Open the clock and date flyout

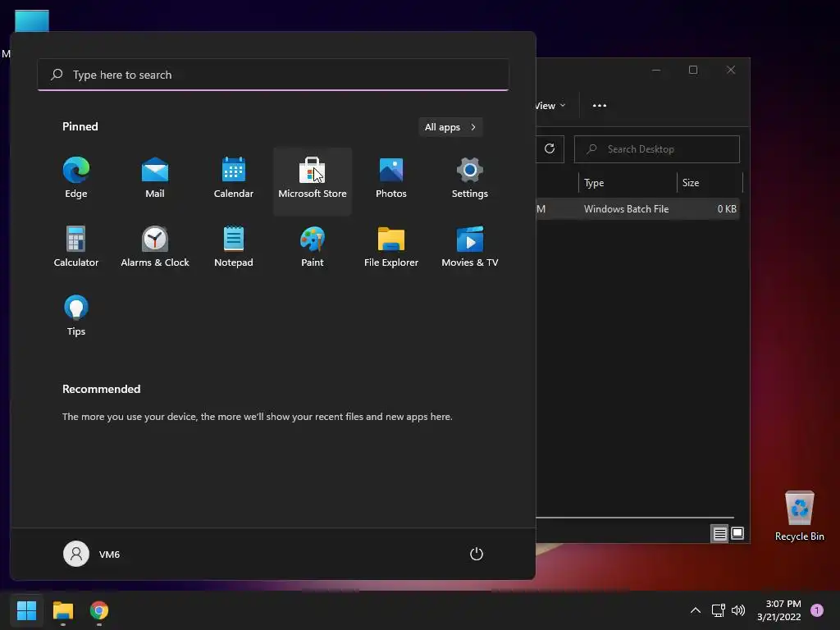pos(779,610)
